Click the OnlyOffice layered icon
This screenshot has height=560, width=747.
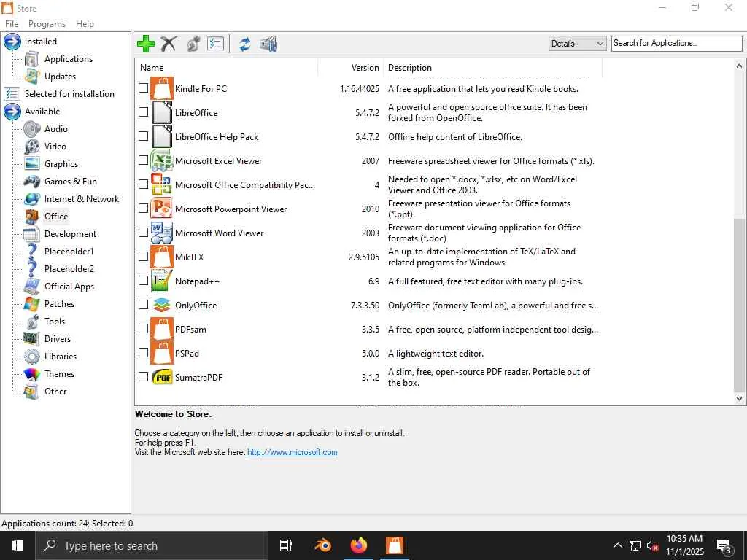pyautogui.click(x=161, y=305)
